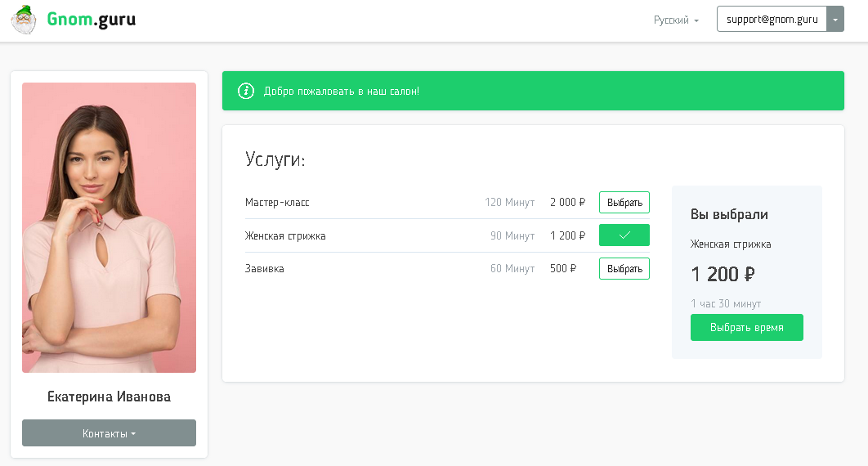The width and height of the screenshot is (868, 466).
Task: Click the large 1 200 ₽ total price
Action: [x=723, y=274]
